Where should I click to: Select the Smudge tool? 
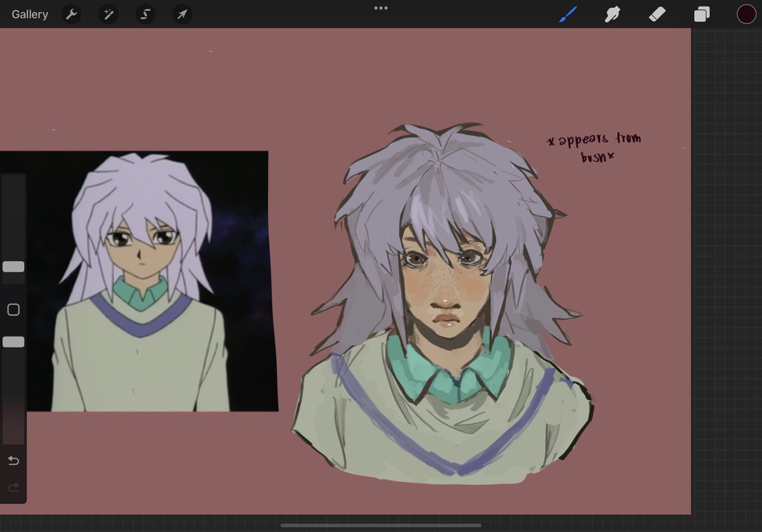click(x=612, y=14)
